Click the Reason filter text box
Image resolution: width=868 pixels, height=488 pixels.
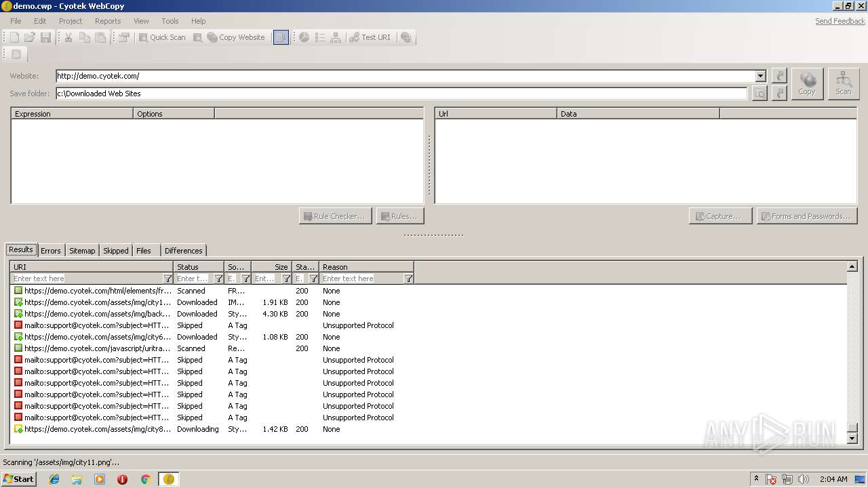tap(361, 279)
